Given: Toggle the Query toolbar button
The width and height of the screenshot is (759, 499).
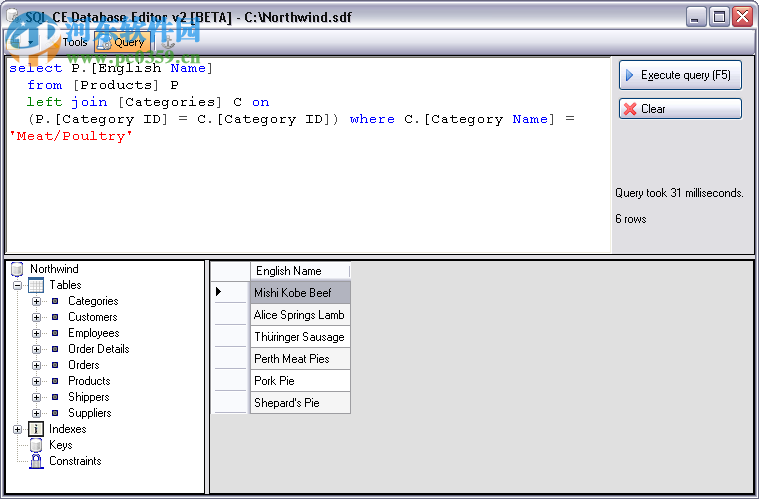Looking at the screenshot, I should [122, 43].
